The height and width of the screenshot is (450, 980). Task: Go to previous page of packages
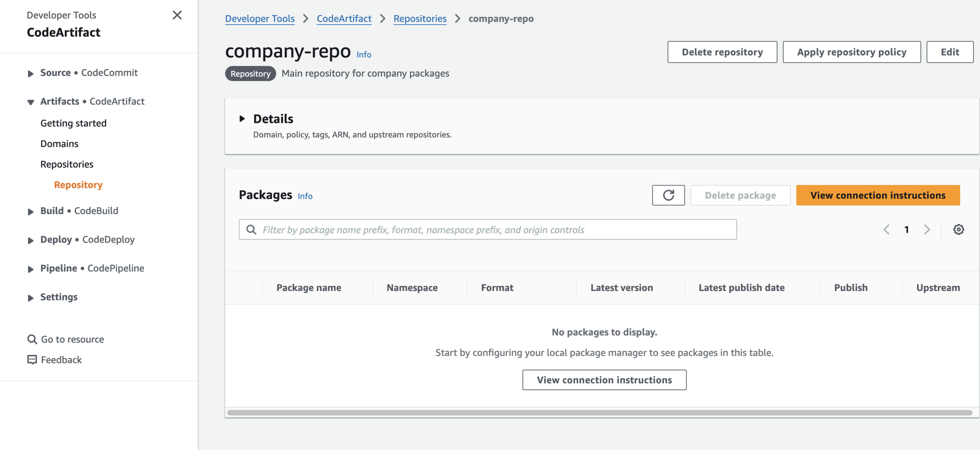[886, 230]
